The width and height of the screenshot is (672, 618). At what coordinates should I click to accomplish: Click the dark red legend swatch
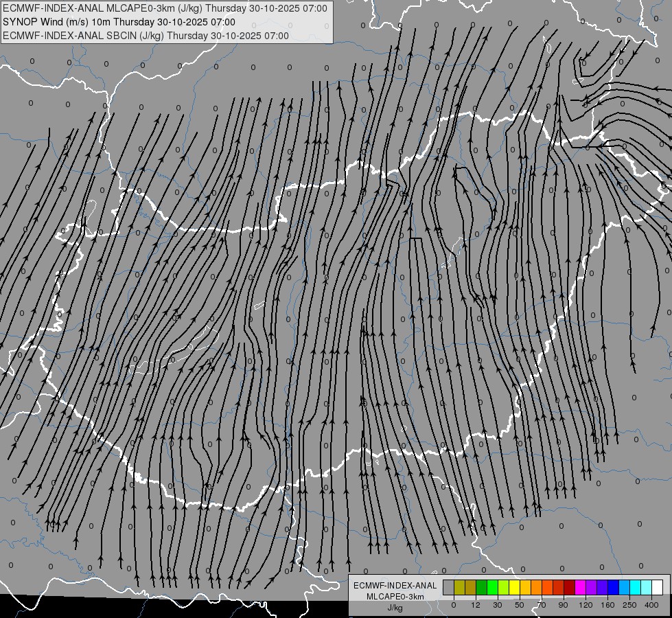pos(570,587)
